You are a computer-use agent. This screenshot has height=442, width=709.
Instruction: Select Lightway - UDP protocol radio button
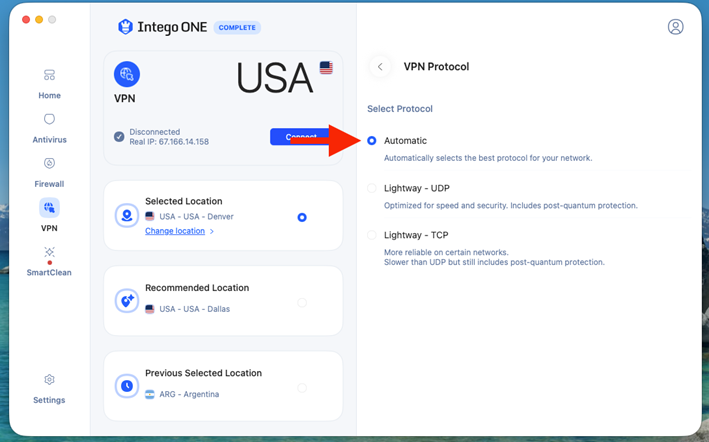372,188
